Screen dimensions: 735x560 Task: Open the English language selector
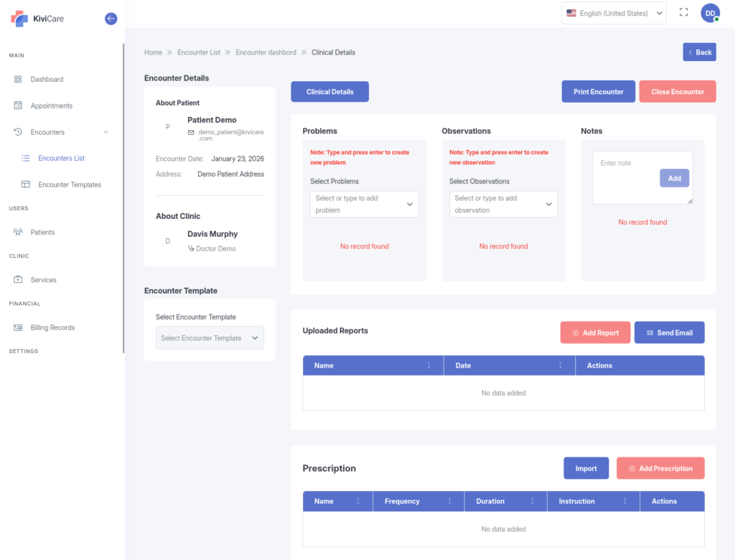point(614,13)
